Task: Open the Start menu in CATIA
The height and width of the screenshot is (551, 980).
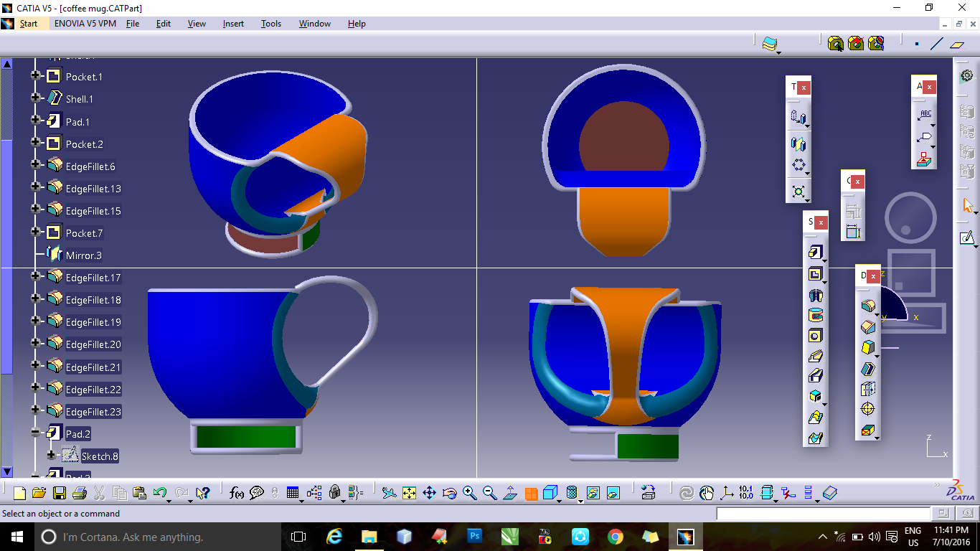Action: pos(29,24)
